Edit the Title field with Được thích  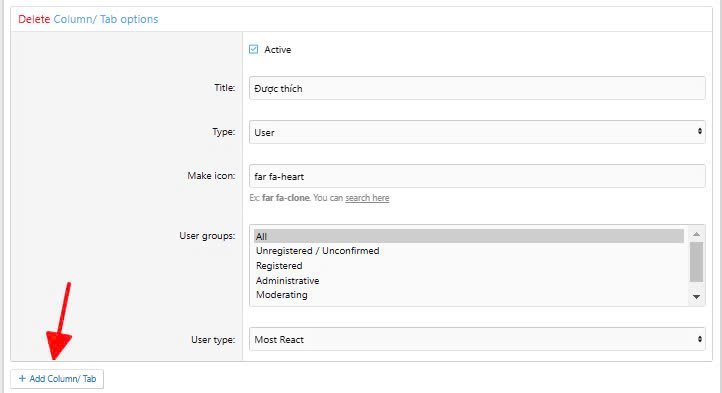[x=477, y=88]
